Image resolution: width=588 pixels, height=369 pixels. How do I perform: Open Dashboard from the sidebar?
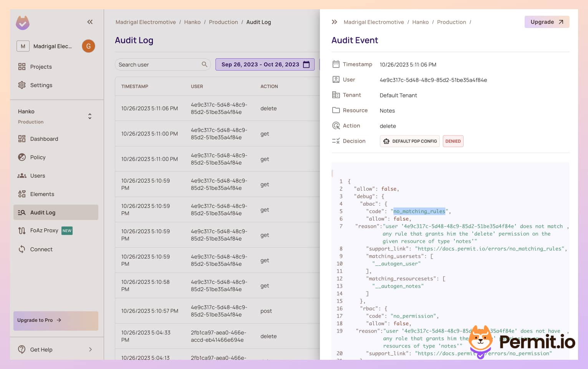coord(43,138)
